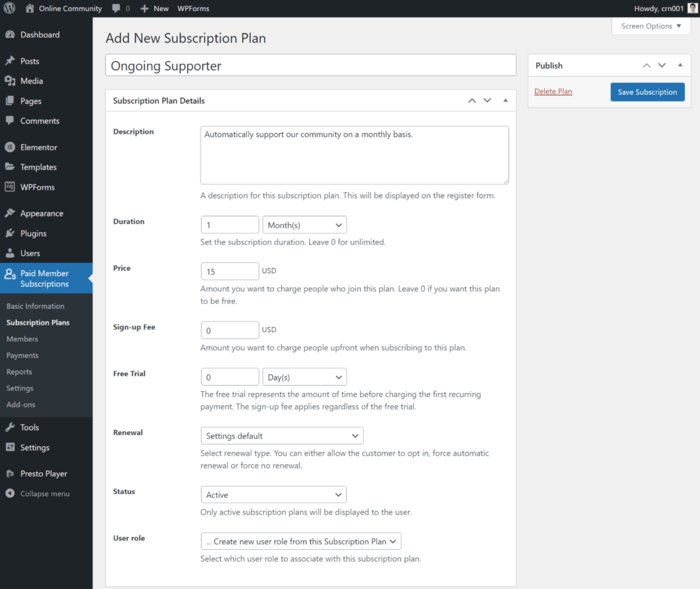
Task: Click the Pages icon in sidebar
Action: point(10,101)
